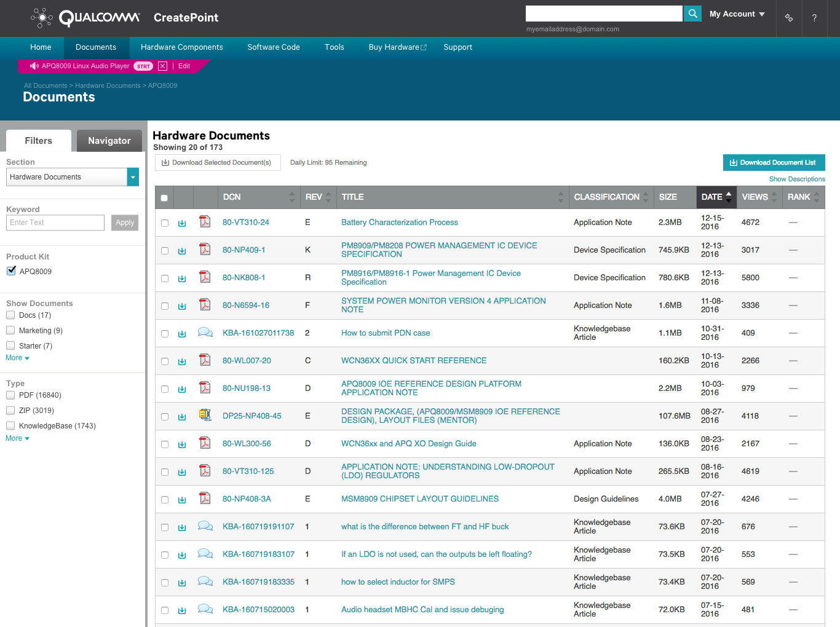Switch to the Navigator tab
The height and width of the screenshot is (627, 840).
109,141
